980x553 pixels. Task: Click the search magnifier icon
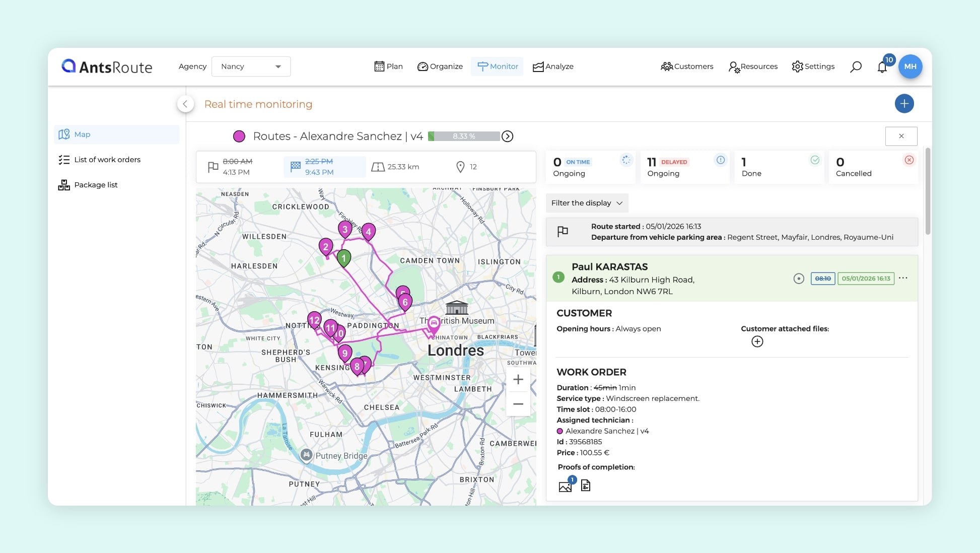point(856,66)
